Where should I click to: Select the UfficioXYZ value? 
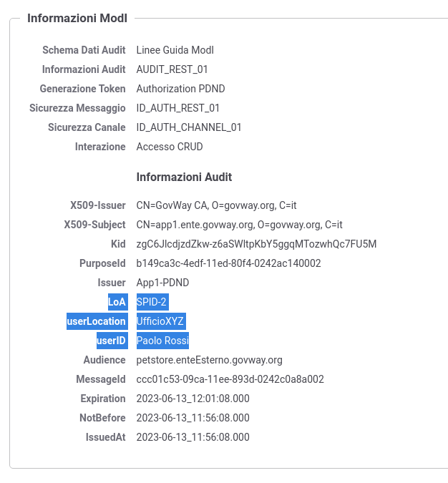click(161, 321)
